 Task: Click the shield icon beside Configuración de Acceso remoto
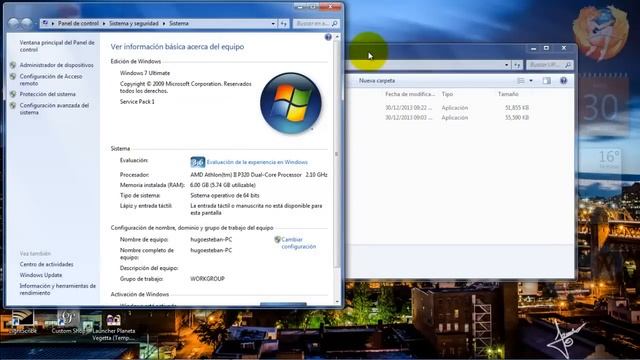pos(13,76)
